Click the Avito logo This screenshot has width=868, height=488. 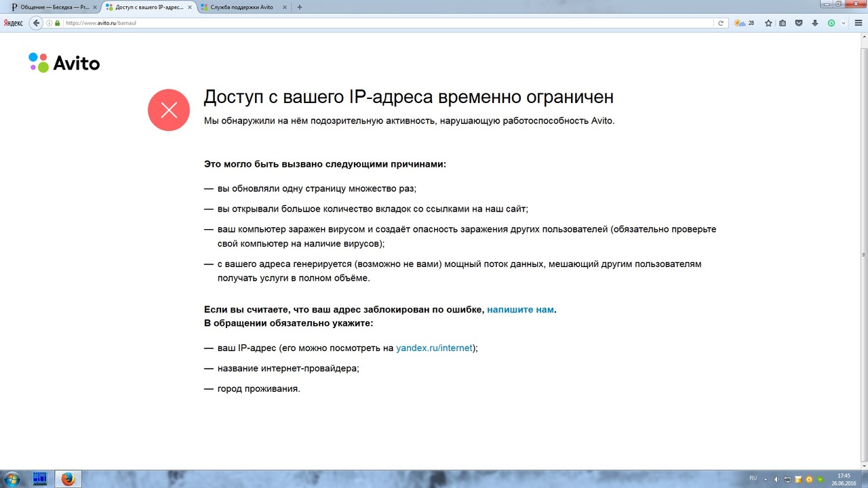64,62
